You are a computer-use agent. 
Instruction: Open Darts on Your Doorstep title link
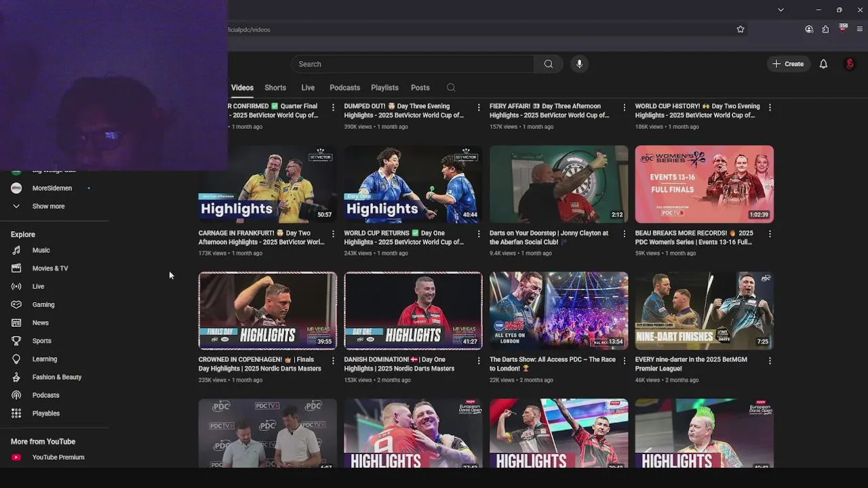pyautogui.click(x=549, y=237)
